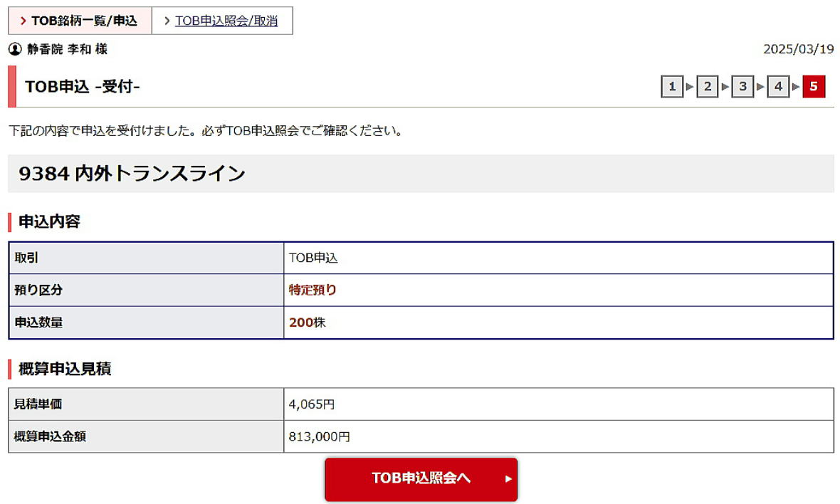Click the 特定預り value
This screenshot has width=840, height=504.
tap(313, 290)
